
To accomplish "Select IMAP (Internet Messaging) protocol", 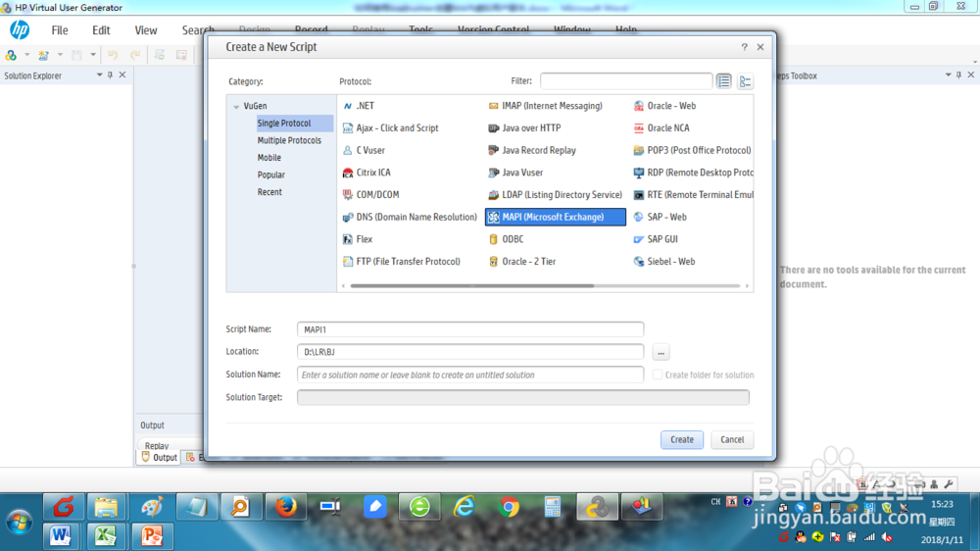I will click(x=546, y=106).
